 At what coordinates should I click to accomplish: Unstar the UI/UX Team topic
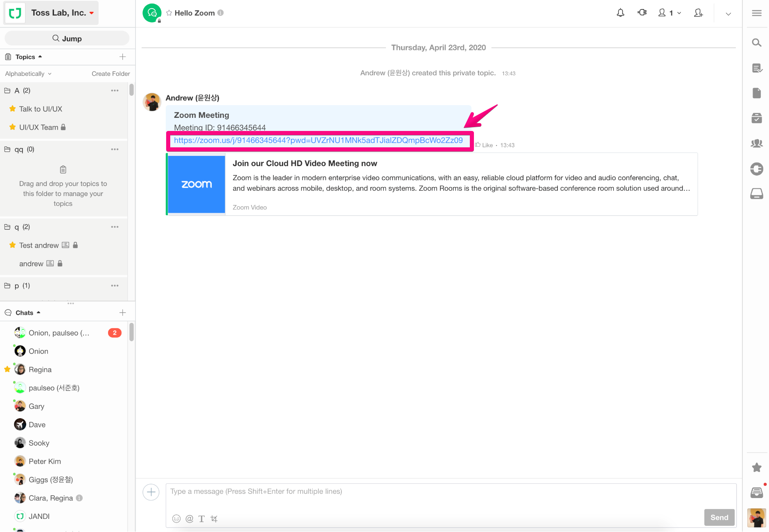point(12,127)
